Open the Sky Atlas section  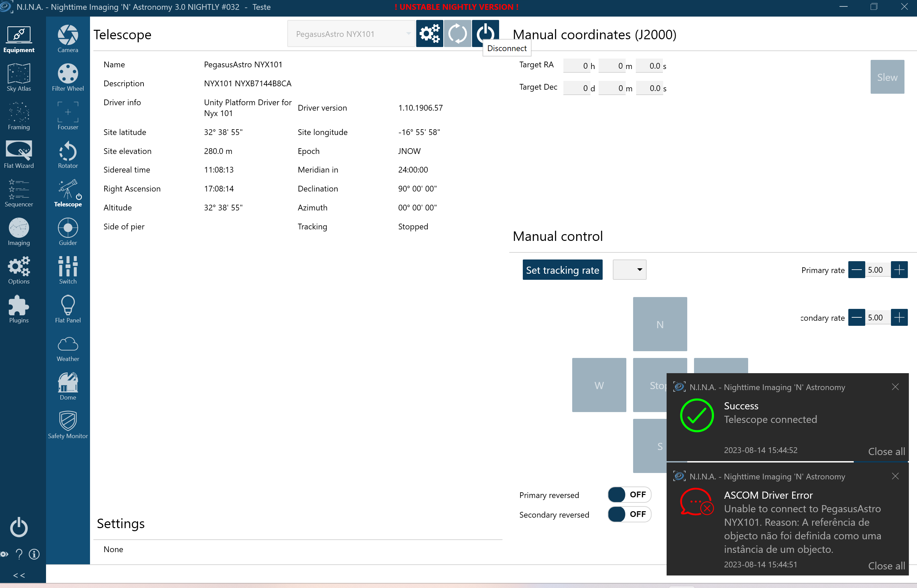[x=19, y=78]
